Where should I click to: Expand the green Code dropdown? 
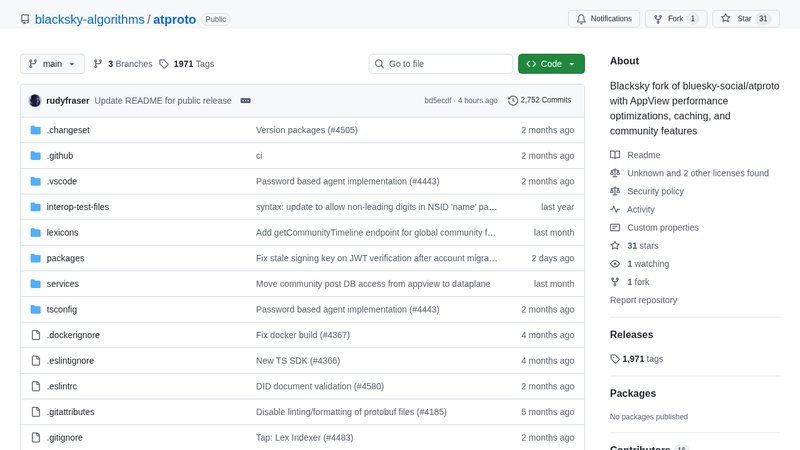[x=550, y=63]
